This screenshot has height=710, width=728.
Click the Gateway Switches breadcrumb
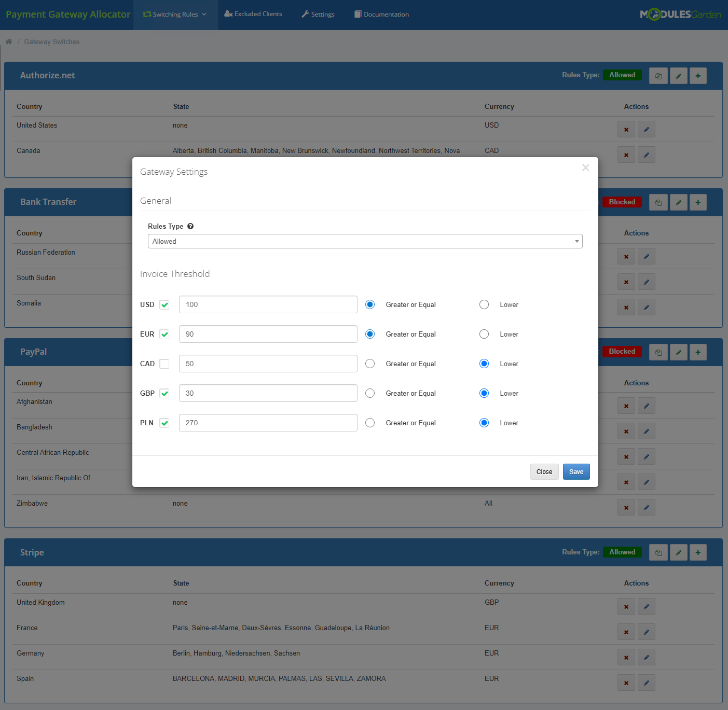pos(52,41)
